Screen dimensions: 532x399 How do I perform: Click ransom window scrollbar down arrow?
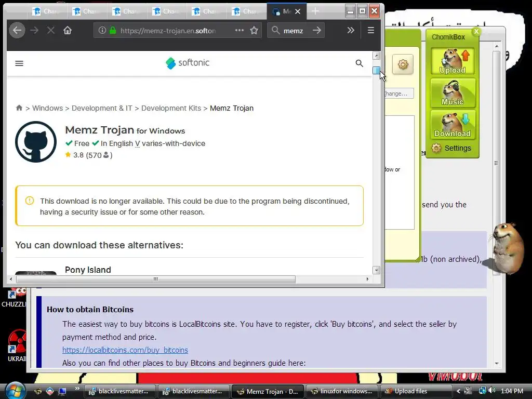[x=496, y=363]
